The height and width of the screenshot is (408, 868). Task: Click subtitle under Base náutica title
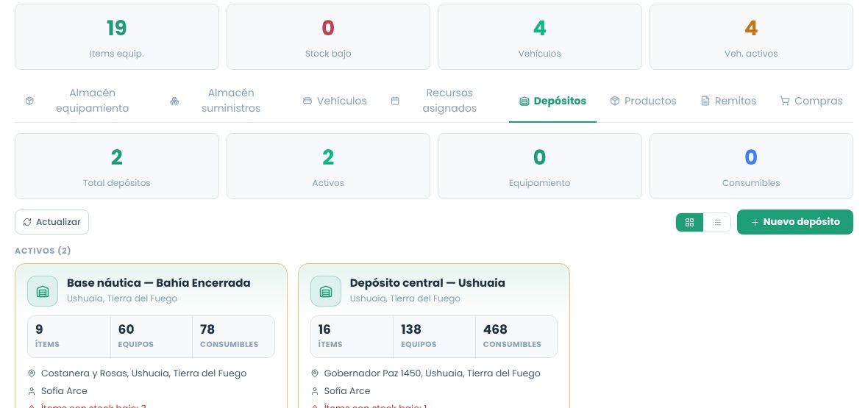(x=122, y=299)
